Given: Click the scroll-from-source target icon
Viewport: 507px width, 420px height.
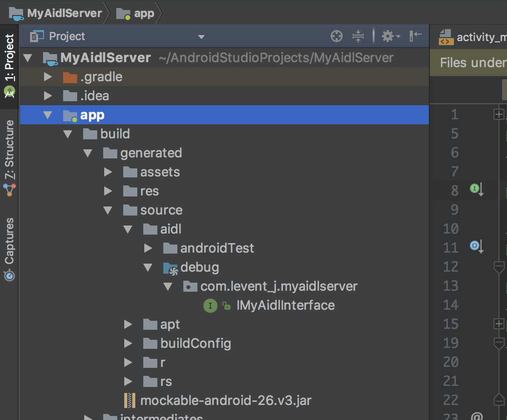Looking at the screenshot, I should tap(337, 36).
